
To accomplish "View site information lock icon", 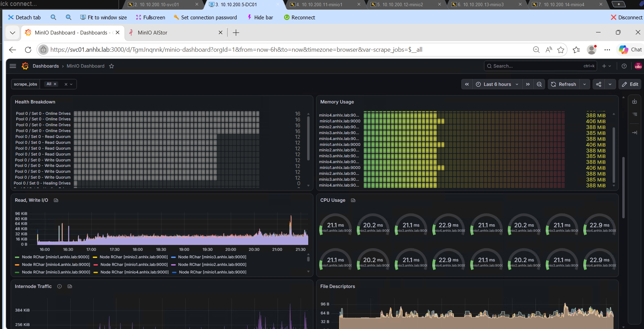I will point(43,50).
